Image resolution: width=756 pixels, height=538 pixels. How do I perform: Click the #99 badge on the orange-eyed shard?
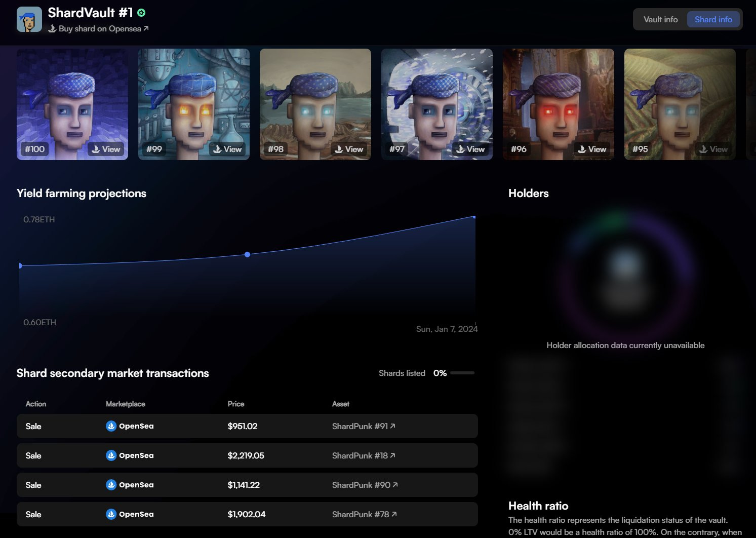[154, 149]
